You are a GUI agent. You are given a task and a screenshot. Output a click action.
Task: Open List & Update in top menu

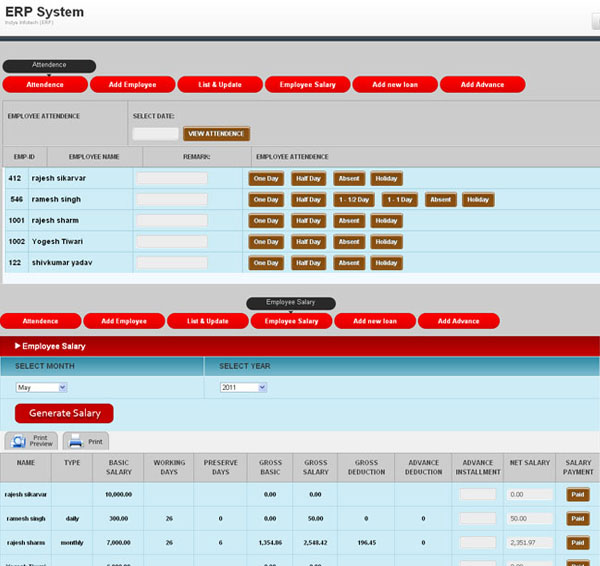point(220,85)
